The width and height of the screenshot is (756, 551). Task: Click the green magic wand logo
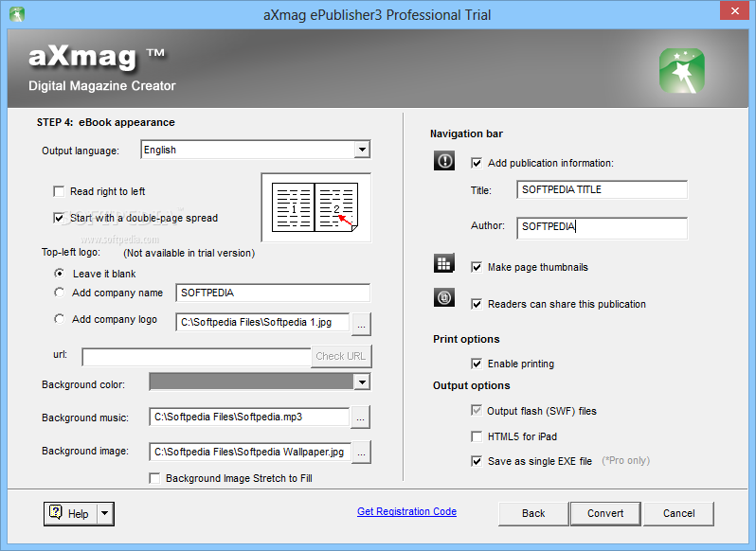(682, 70)
